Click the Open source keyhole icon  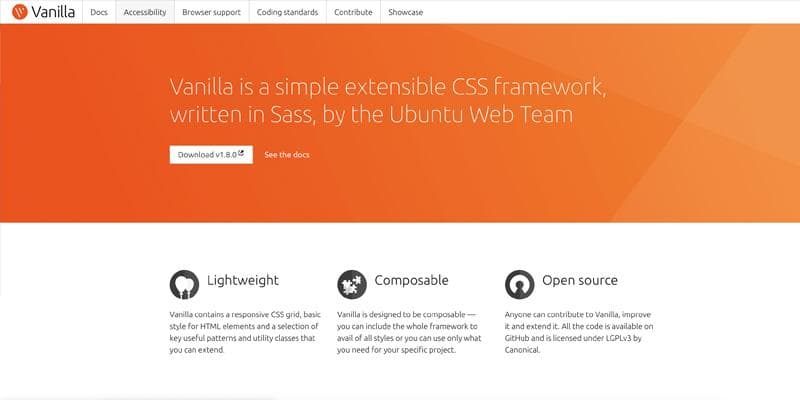519,284
